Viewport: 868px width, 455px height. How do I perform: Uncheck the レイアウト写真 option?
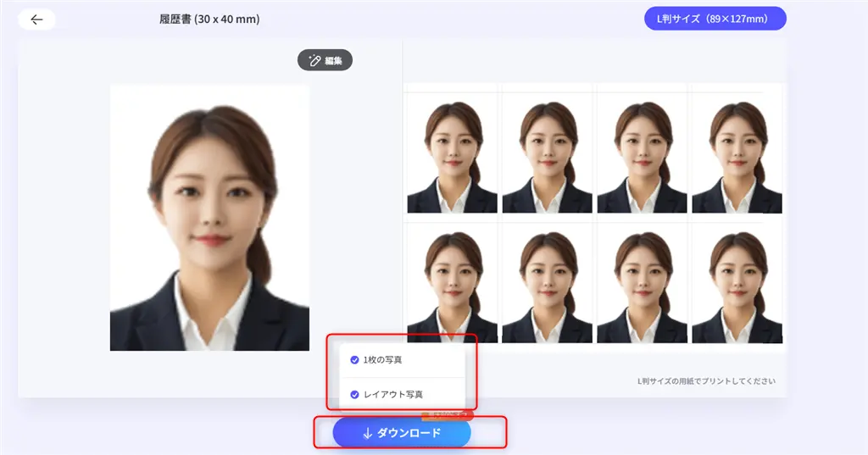pos(354,394)
